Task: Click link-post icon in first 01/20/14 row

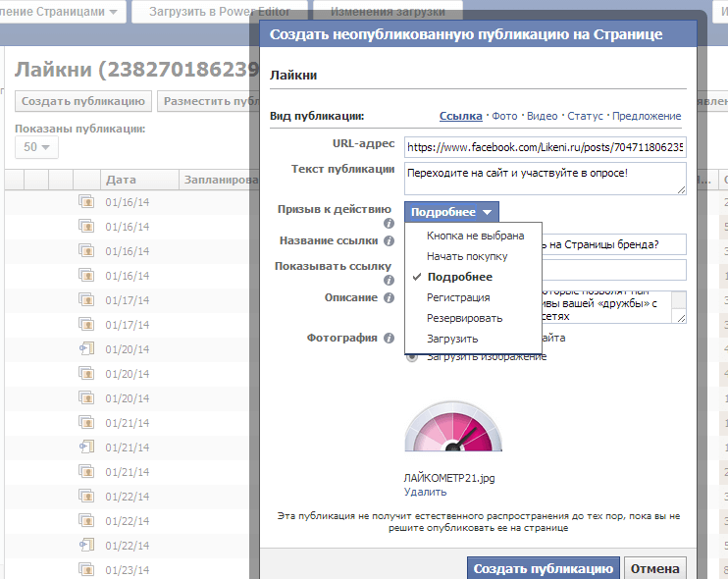Action: [86, 349]
